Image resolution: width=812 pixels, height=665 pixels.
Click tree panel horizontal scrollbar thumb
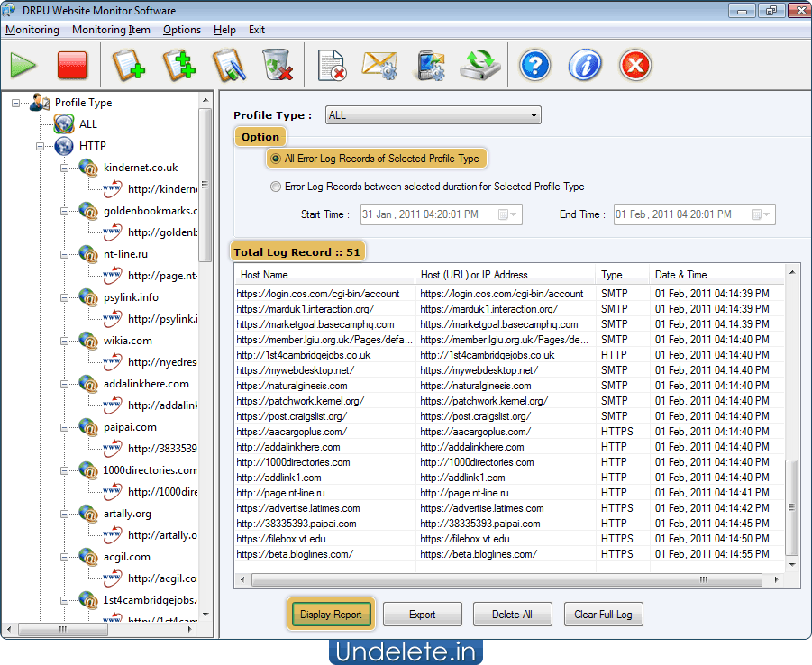(x=63, y=629)
